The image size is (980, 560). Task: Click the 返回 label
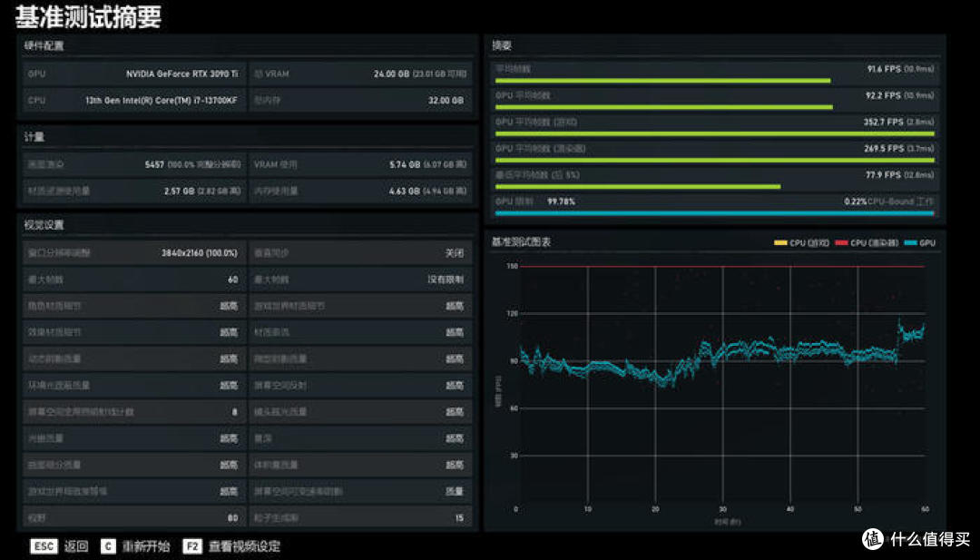tap(76, 546)
